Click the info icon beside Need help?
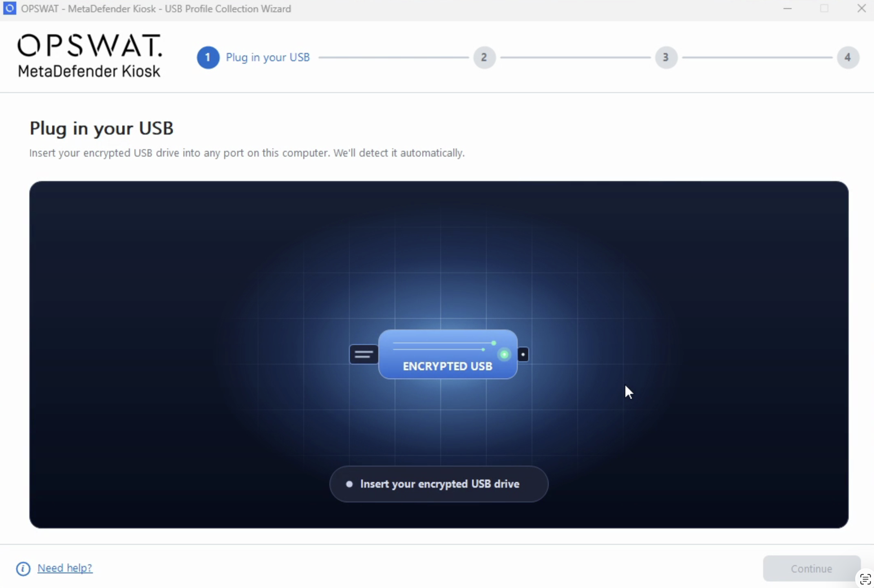Viewport: 874px width, 588px height. coord(23,568)
